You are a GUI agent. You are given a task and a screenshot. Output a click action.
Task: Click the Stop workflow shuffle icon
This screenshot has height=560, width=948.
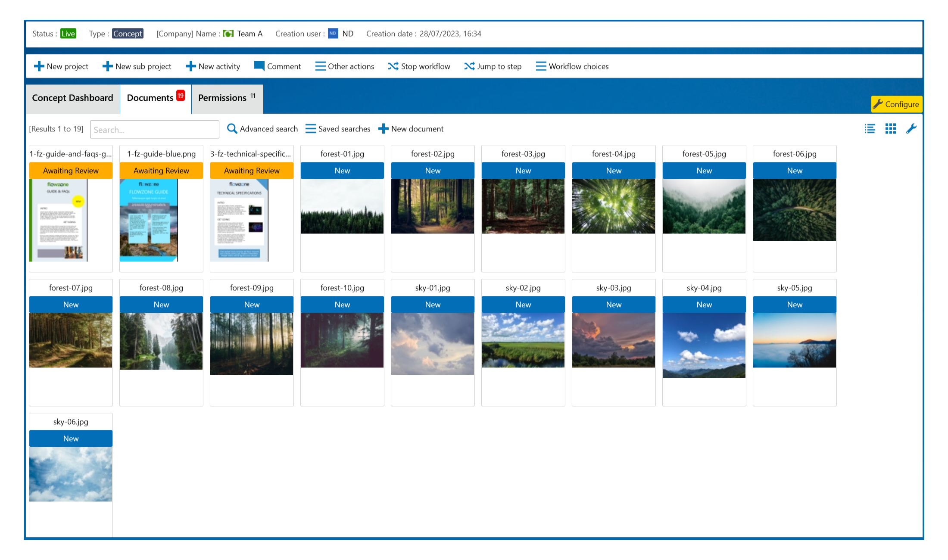point(393,66)
